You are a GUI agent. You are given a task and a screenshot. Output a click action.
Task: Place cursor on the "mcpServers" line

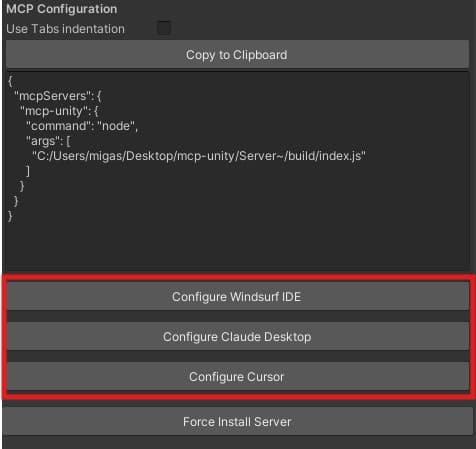[57, 96]
